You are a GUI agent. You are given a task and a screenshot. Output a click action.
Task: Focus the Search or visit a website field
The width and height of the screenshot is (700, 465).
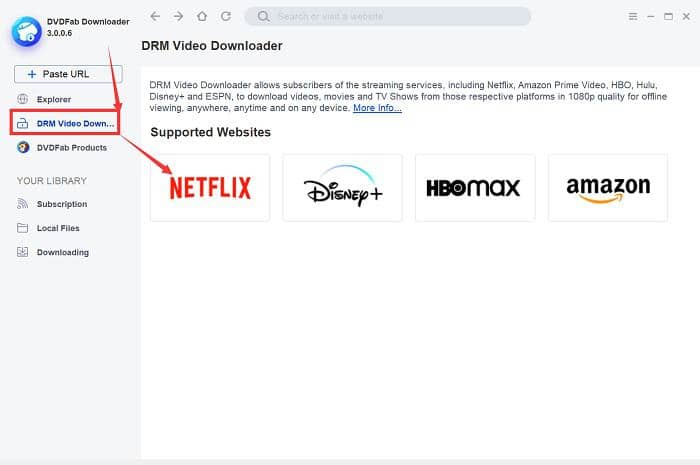388,17
